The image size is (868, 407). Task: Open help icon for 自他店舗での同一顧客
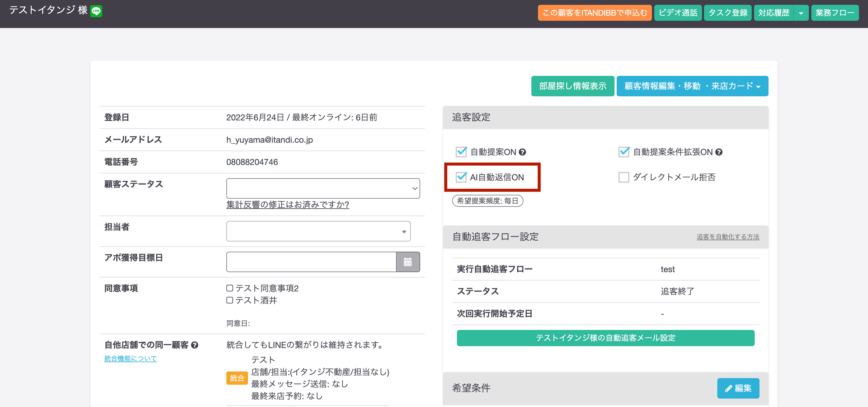194,345
